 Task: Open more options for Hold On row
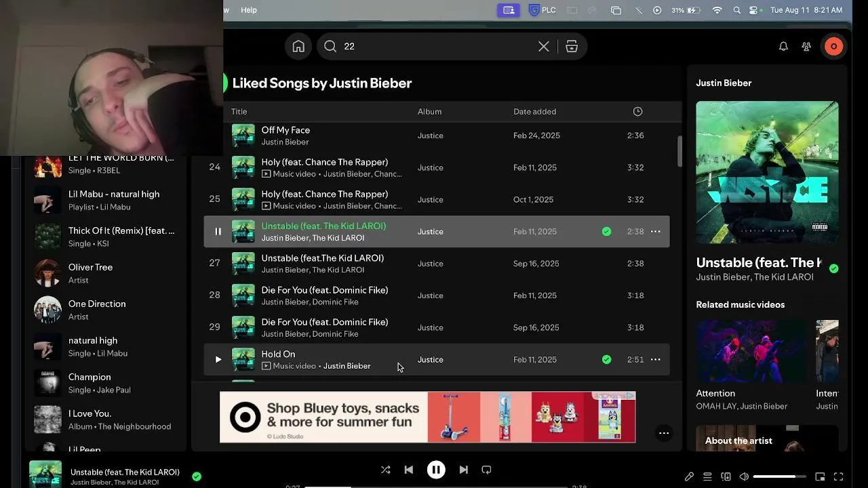coord(655,359)
